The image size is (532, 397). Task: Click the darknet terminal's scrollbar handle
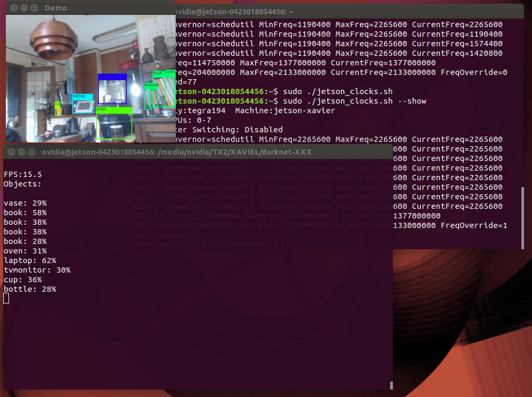point(391,385)
